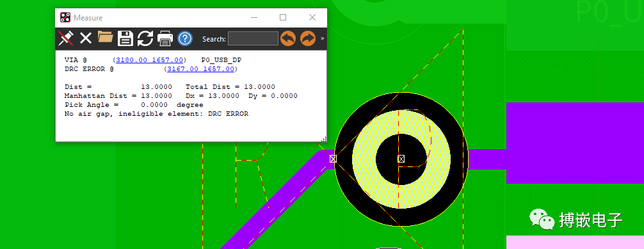Open help with the blue question mark icon
This screenshot has height=249, width=644.
click(x=185, y=38)
